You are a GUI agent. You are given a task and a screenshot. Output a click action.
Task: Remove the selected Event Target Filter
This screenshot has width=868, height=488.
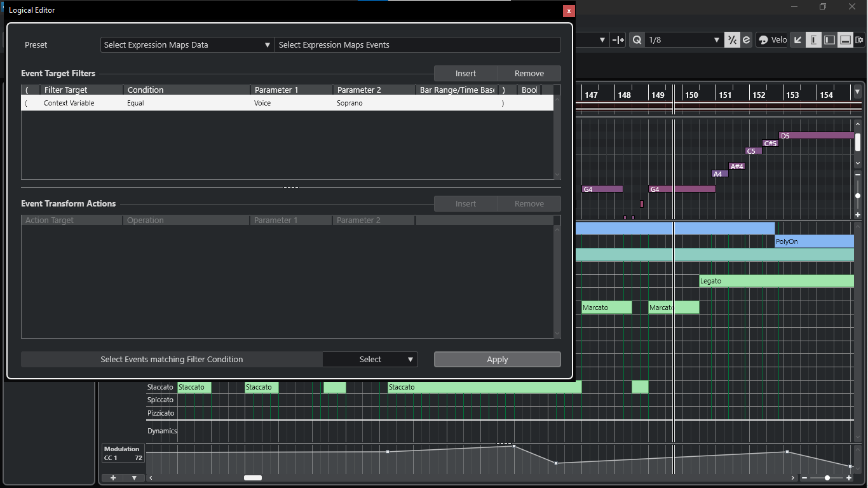[x=529, y=74]
